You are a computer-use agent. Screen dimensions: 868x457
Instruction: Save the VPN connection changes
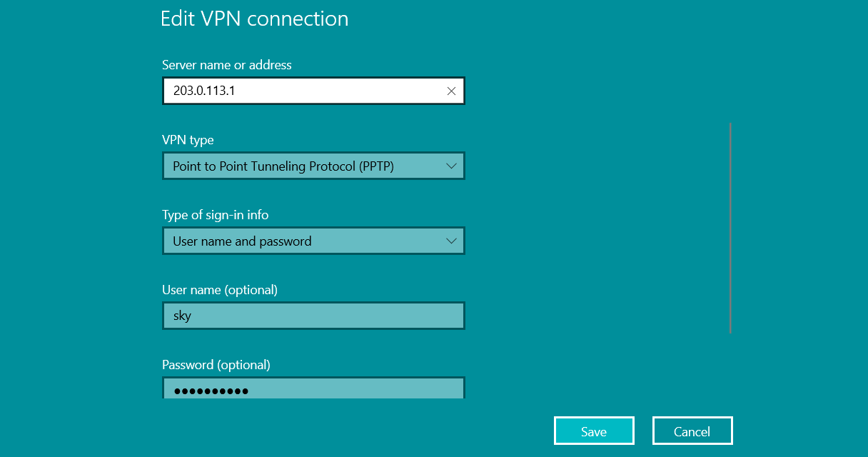594,431
